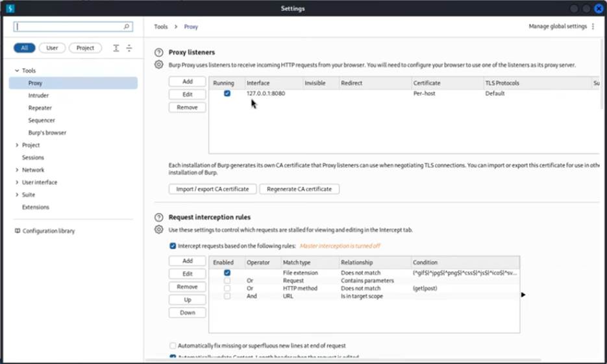Open help for Proxy listeners
This screenshot has height=364, width=607.
158,53
